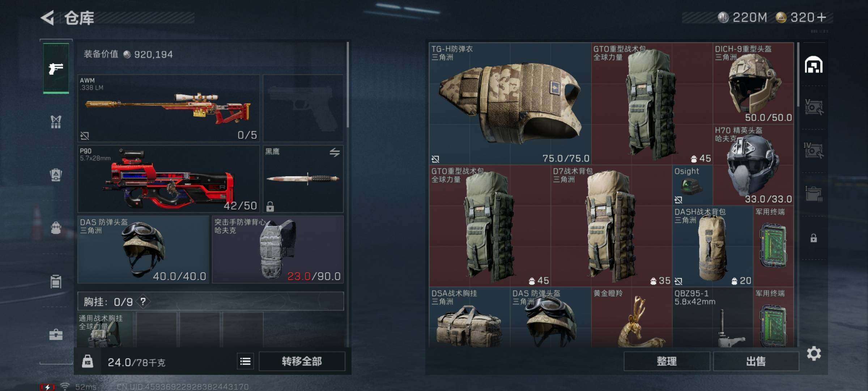Image resolution: width=868 pixels, height=391 pixels.
Task: Select the TG-H防弹衣 armor item
Action: tap(510, 104)
